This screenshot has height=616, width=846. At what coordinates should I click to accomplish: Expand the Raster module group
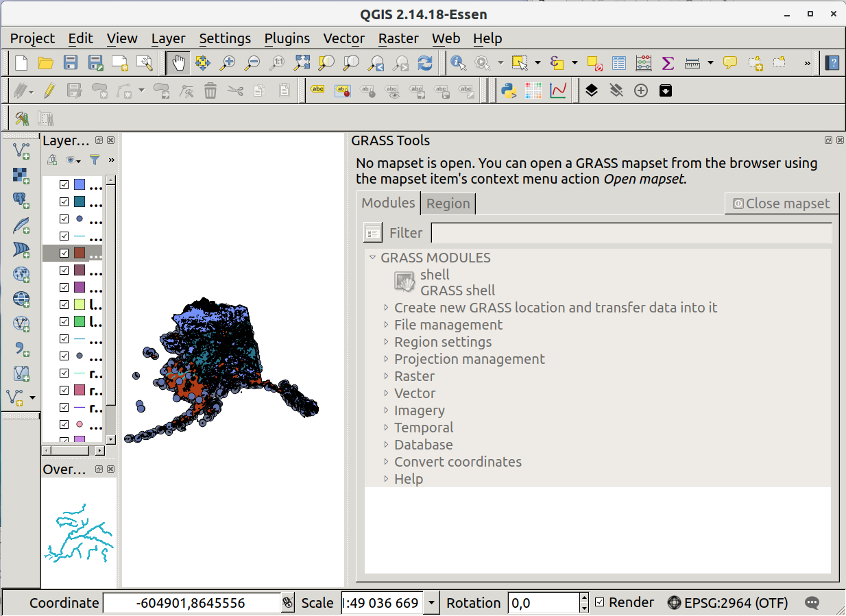coord(387,376)
